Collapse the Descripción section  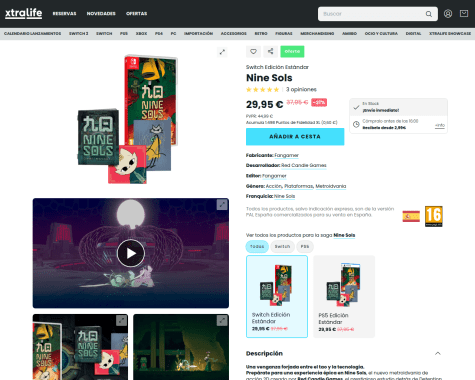point(438,353)
